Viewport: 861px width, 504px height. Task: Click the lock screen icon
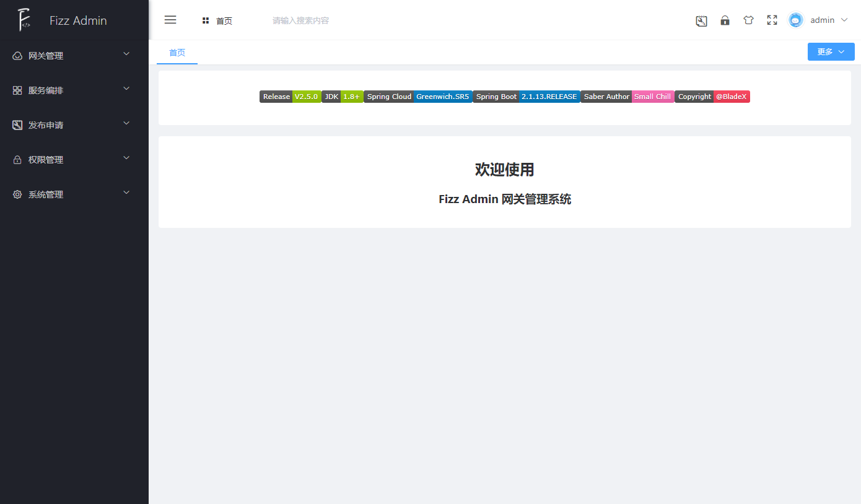tap(725, 20)
